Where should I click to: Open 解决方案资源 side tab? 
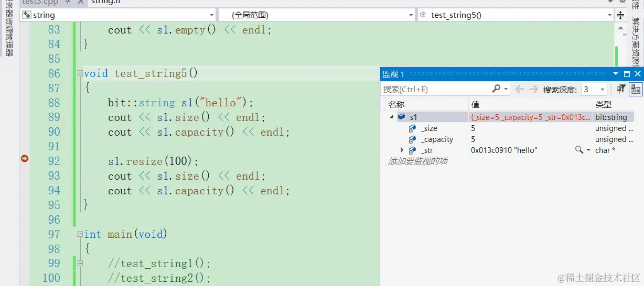tap(635, 42)
